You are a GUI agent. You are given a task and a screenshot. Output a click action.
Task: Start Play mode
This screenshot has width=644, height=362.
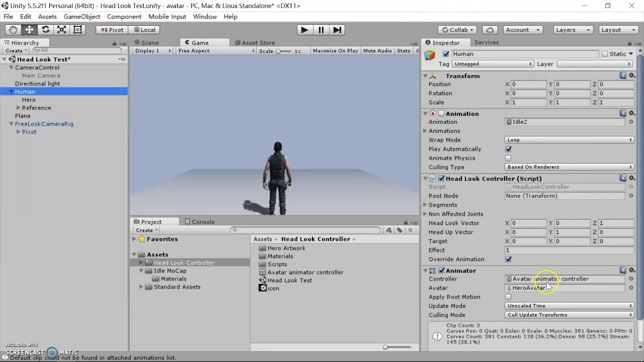tap(304, 30)
